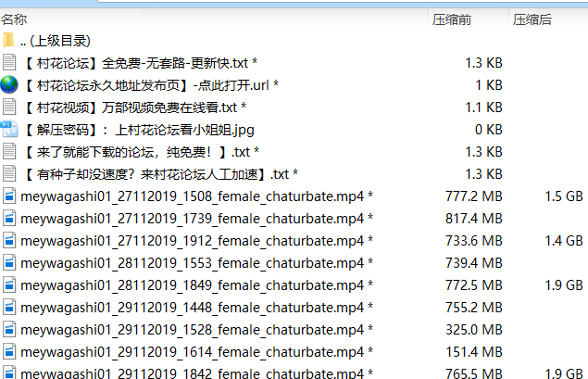Screen dimensions: 588x379
Task: Click the globe icon of the .url file
Action: (9, 84)
